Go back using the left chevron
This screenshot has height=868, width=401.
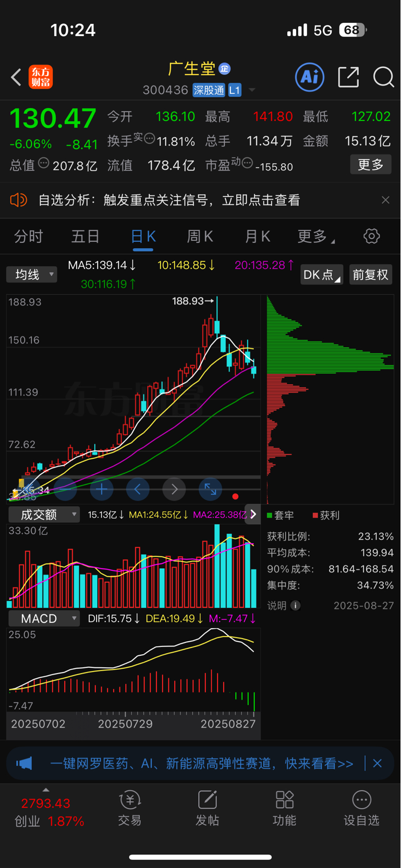pos(16,77)
